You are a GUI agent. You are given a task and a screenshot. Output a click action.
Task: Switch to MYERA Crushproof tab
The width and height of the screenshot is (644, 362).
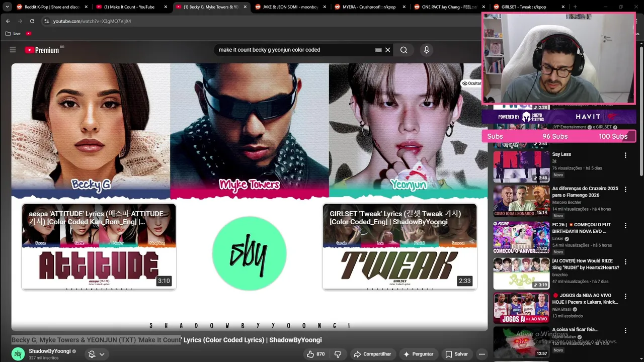click(x=370, y=7)
